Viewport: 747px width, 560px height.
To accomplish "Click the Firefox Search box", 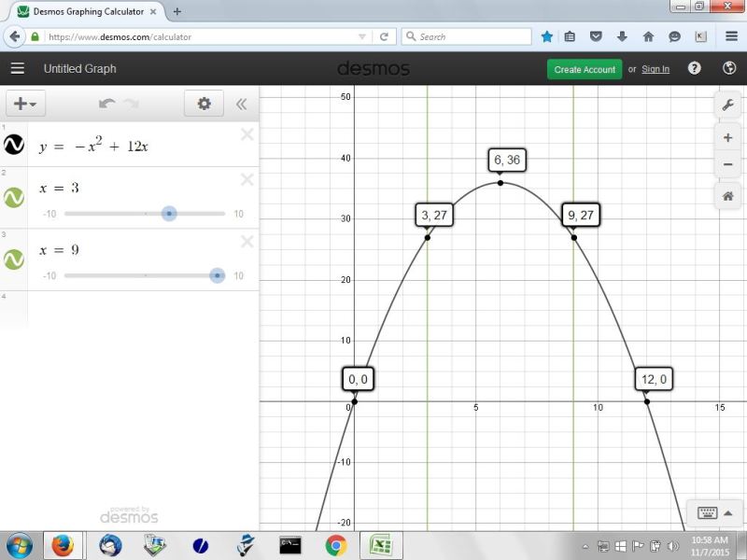I will tap(467, 36).
